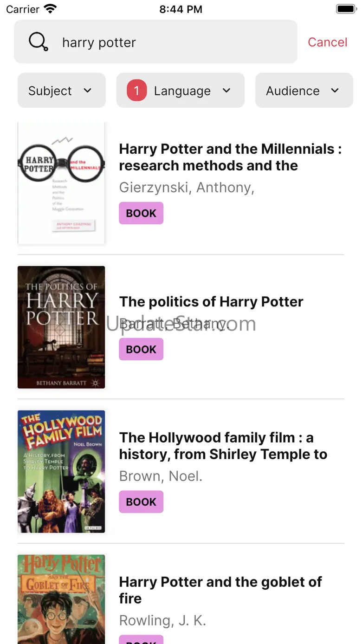Open Harry Potter and the Millennials cover
Viewport: 362px width, 644px height.
coord(61,183)
